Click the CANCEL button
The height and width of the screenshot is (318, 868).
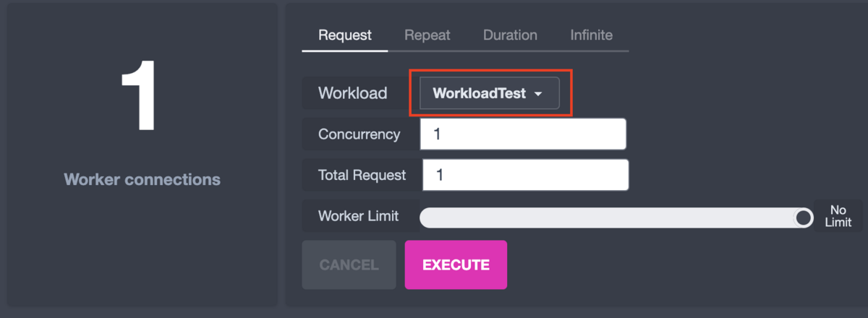pyautogui.click(x=349, y=265)
